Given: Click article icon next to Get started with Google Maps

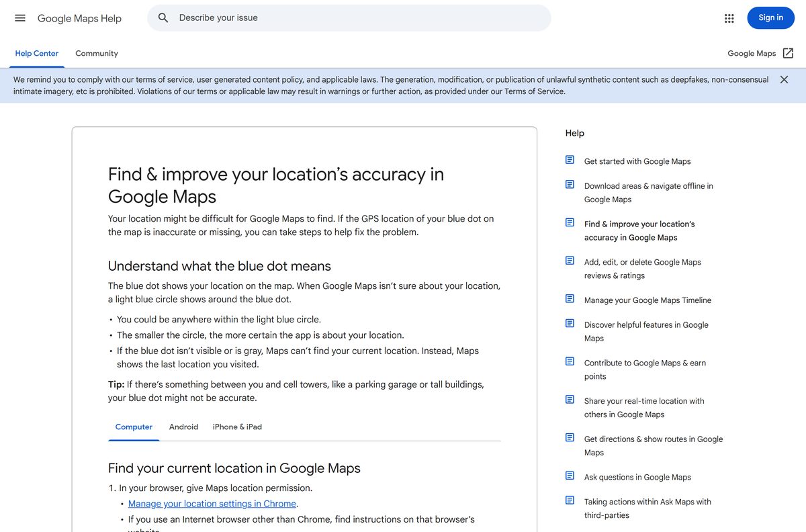Looking at the screenshot, I should (x=570, y=160).
